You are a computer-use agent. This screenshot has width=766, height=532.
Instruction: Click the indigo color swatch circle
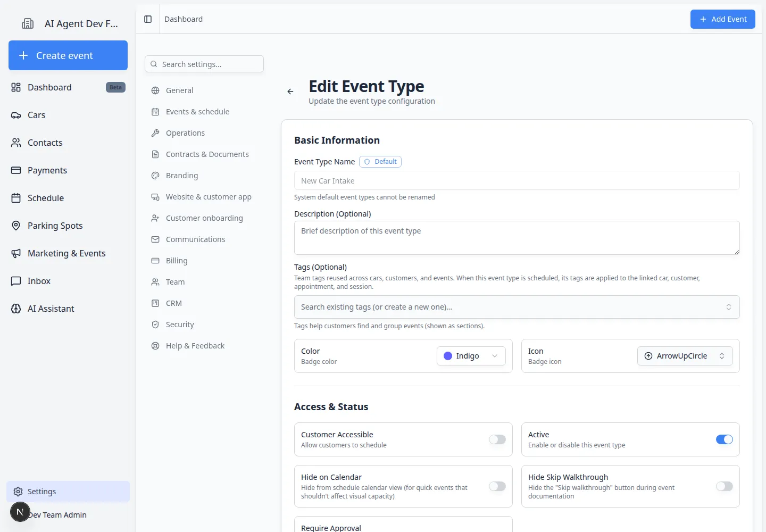448,356
